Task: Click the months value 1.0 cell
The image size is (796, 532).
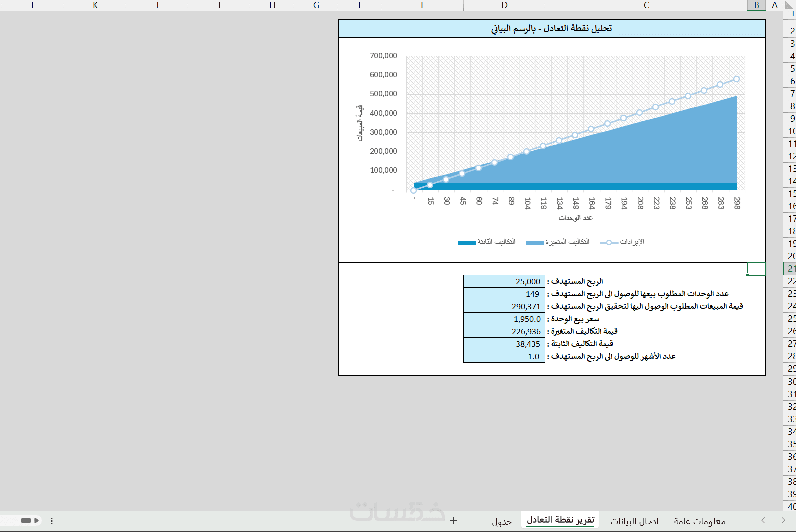Action: (504, 356)
